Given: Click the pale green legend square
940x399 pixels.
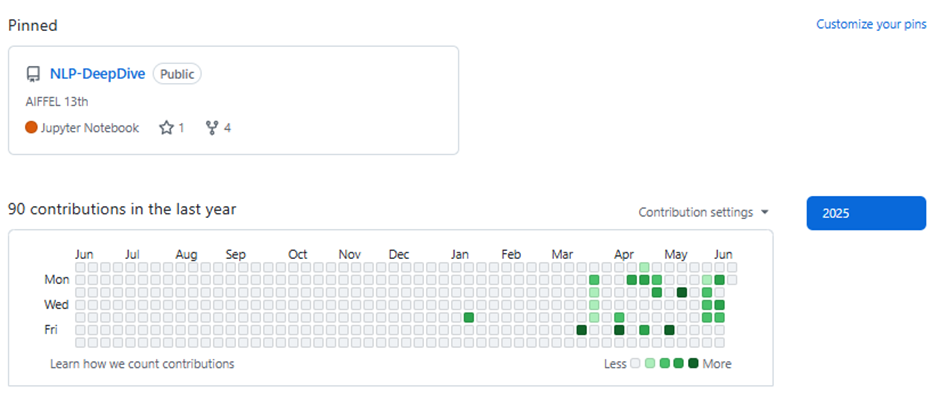Looking at the screenshot, I should pos(650,364).
